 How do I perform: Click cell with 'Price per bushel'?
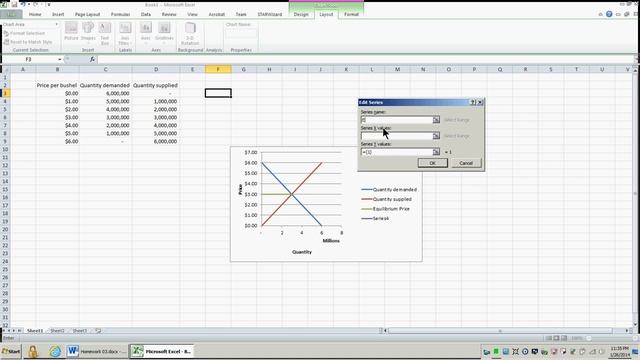tap(57, 85)
